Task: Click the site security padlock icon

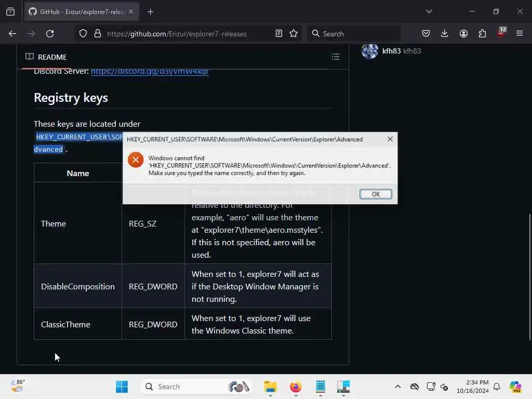Action: 98,34
